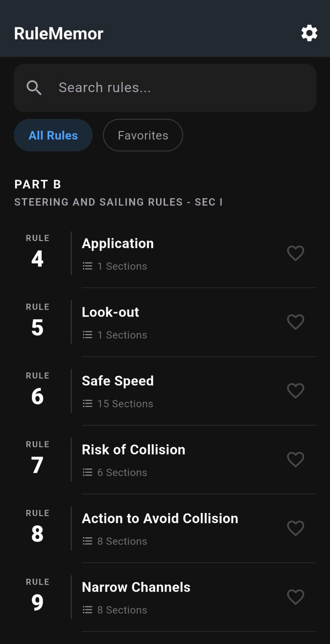Click the search magnifier icon

pos(34,88)
